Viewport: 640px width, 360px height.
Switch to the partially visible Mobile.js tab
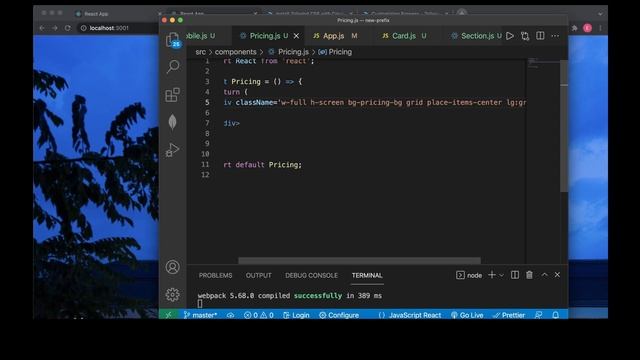[201, 36]
